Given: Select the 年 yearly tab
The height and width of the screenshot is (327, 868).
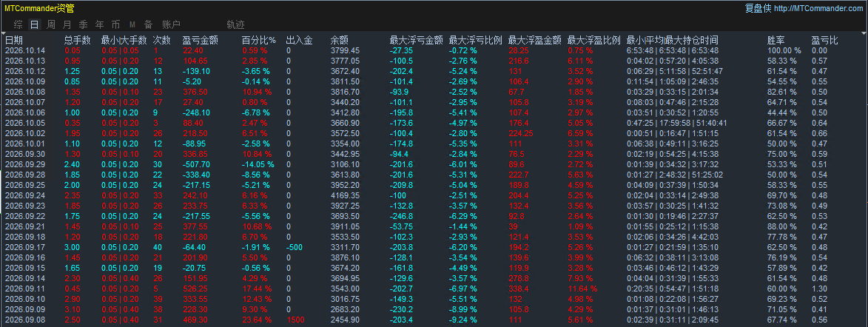Looking at the screenshot, I should point(99,24).
